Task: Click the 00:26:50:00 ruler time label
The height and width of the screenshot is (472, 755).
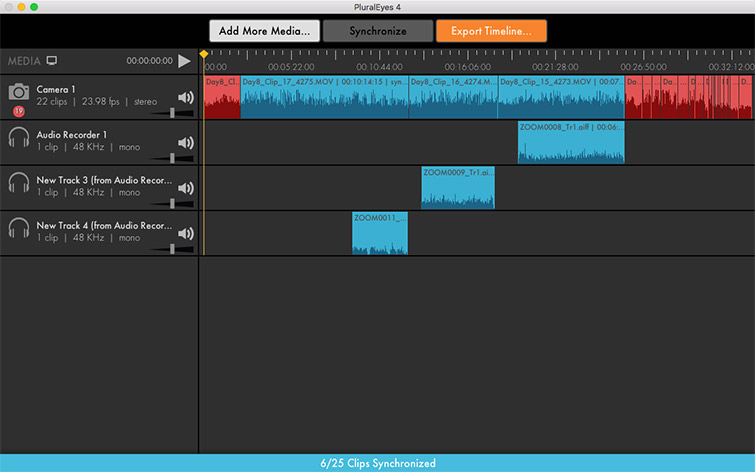Action: tap(643, 67)
